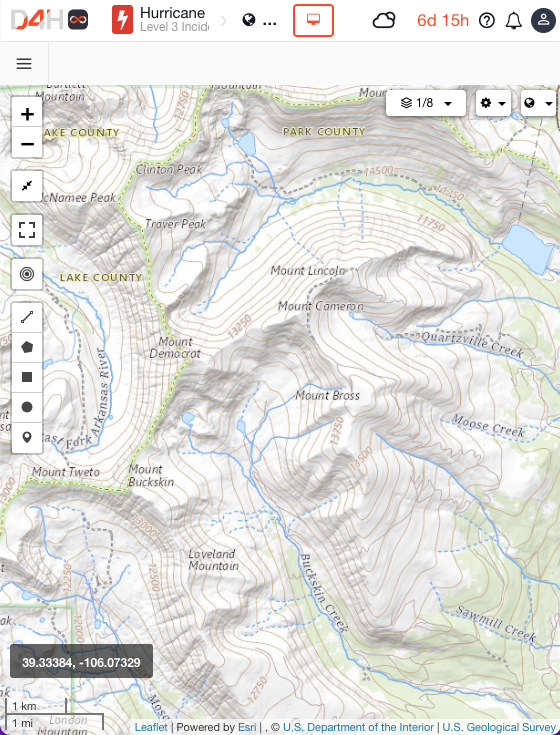Open the cloud weather icon
The image size is (560, 735).
coord(384,20)
